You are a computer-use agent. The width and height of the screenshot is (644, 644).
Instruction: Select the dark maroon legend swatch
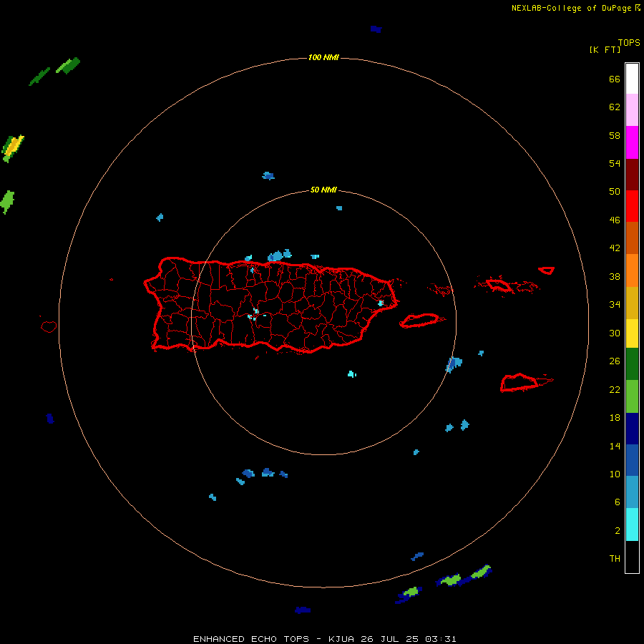632,175
